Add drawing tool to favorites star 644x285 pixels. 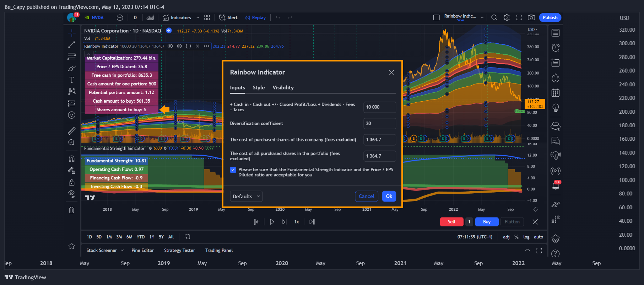click(72, 246)
